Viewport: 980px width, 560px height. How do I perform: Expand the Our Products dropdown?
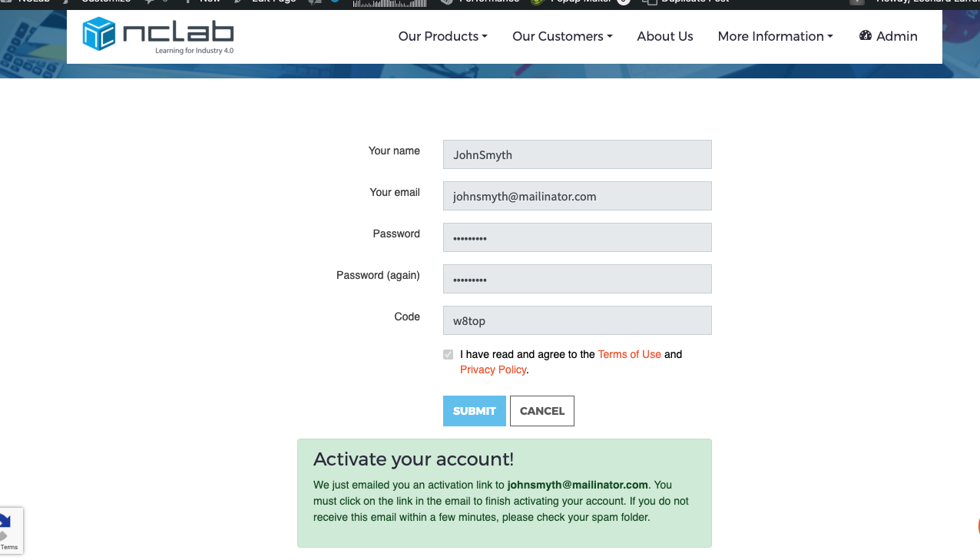(x=442, y=36)
